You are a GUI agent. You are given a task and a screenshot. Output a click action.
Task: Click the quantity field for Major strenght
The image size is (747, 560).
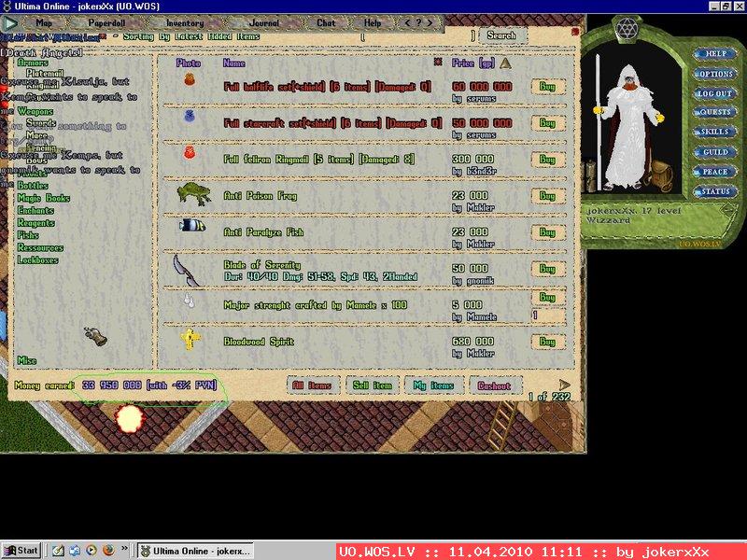point(548,315)
